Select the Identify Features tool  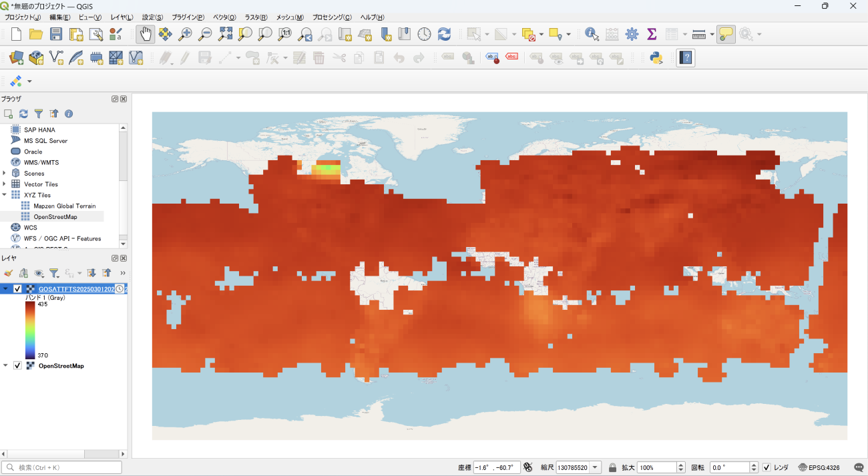click(x=592, y=34)
